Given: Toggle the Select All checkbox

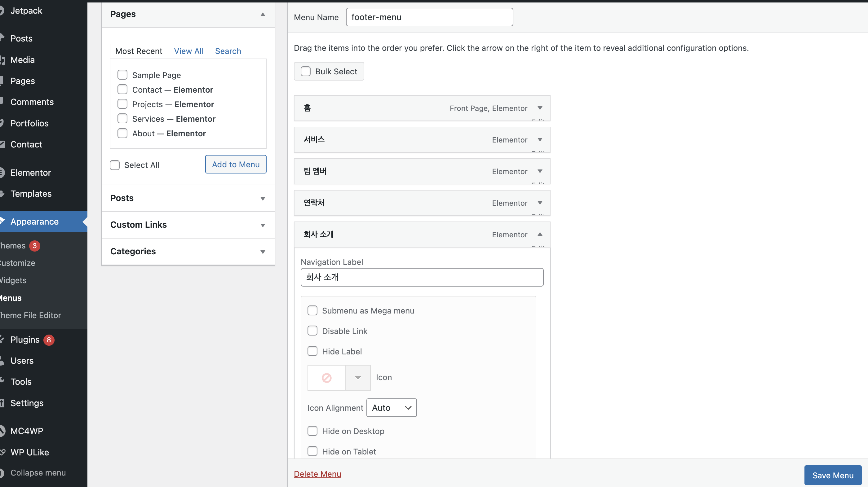Looking at the screenshot, I should (115, 165).
